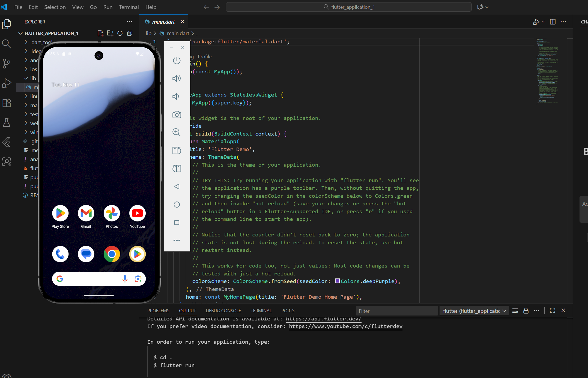Switch to the DEBUG CONSOLE tab
The image size is (588, 378).
pyautogui.click(x=223, y=311)
